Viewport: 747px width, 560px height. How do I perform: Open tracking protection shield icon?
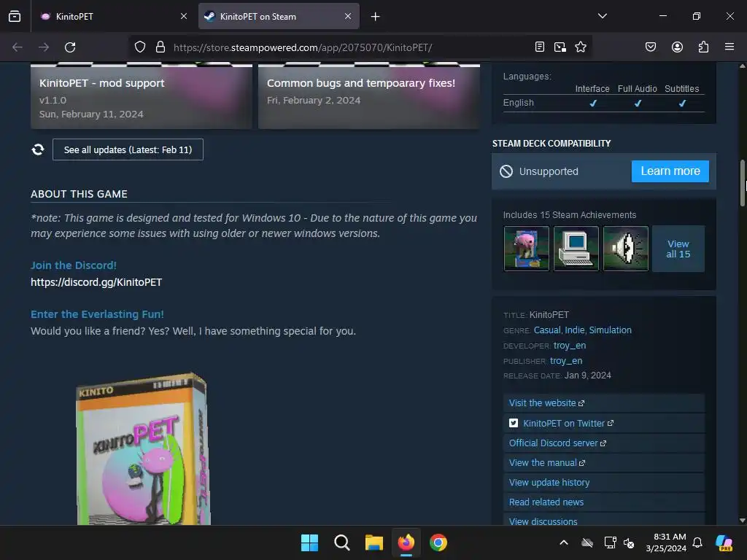click(x=140, y=47)
